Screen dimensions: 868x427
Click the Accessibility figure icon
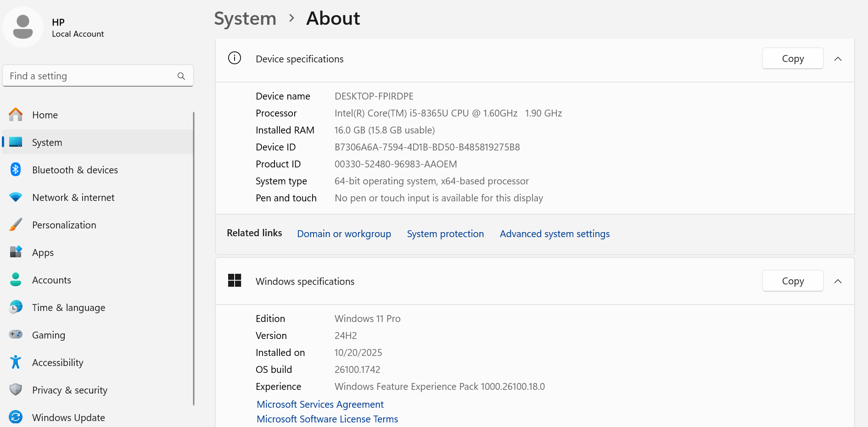coord(16,362)
